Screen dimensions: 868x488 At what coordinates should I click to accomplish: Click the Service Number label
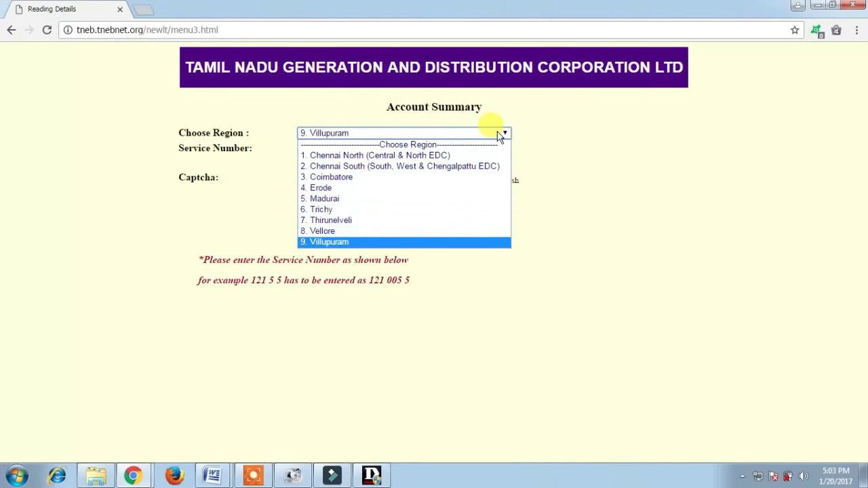[x=215, y=148]
